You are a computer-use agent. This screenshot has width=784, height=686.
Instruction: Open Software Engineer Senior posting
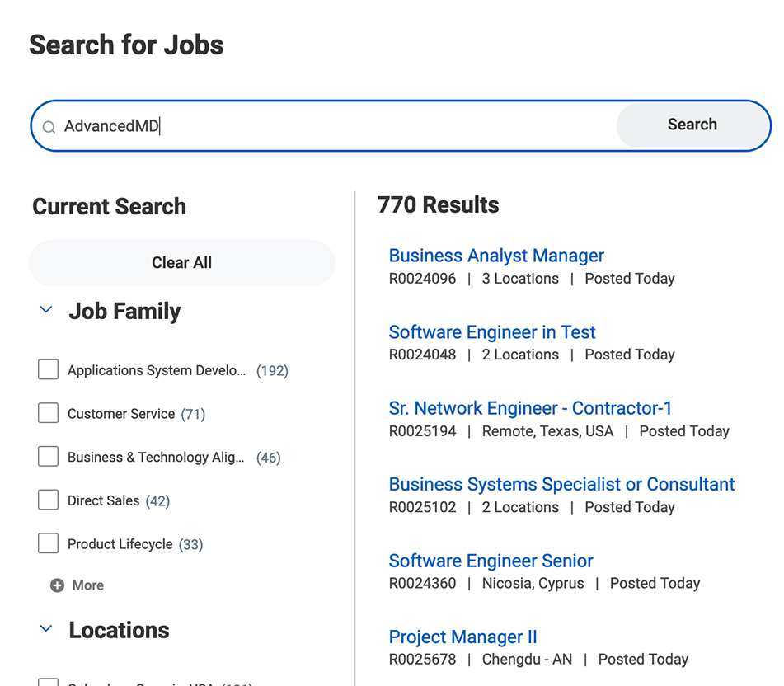pyautogui.click(x=491, y=561)
